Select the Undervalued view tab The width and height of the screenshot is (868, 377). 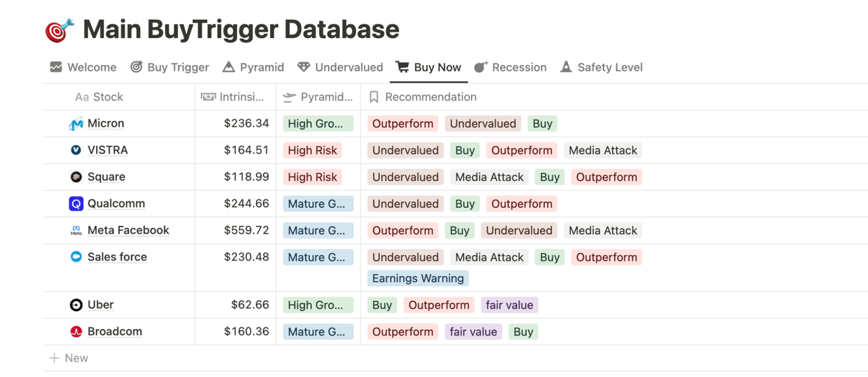click(x=340, y=67)
